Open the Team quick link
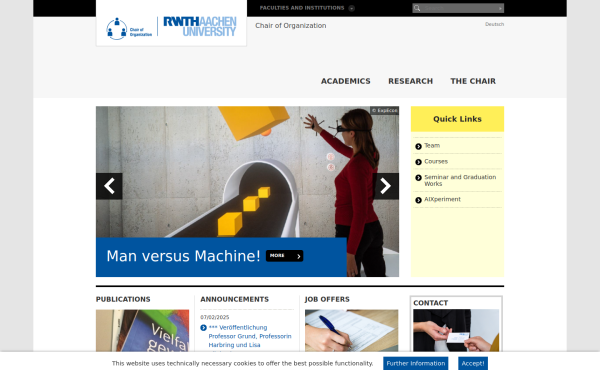This screenshot has height=375, width=600. [432, 145]
